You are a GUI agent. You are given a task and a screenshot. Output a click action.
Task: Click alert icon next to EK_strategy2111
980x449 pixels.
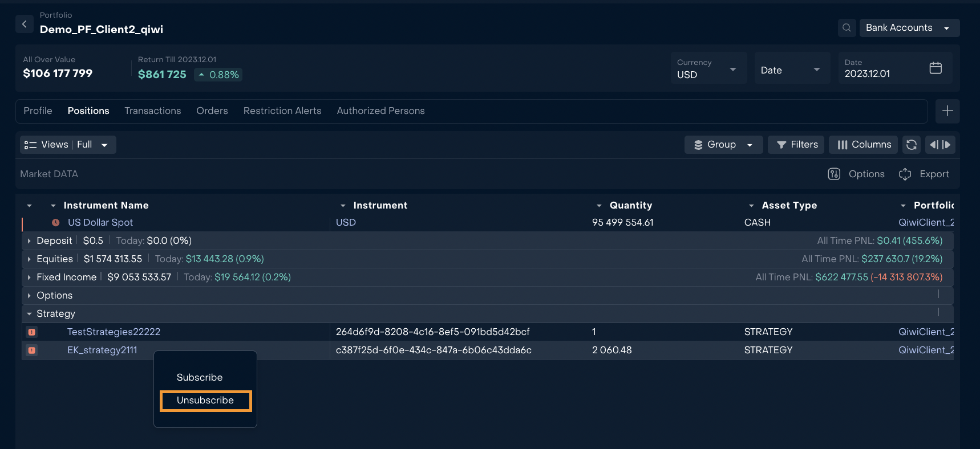pos(32,350)
